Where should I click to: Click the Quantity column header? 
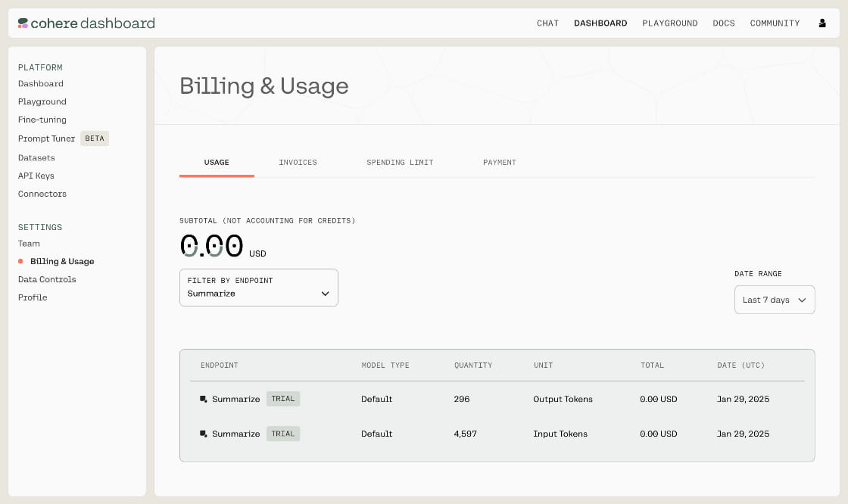point(473,365)
